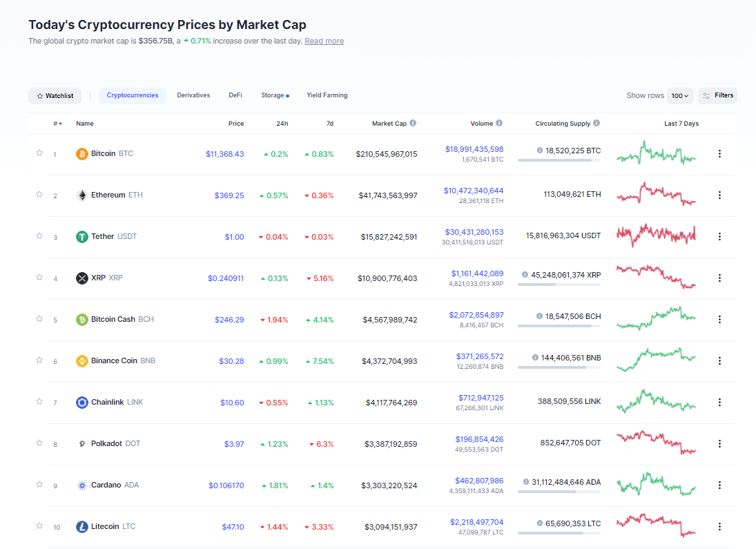Screen dimensions: 756x549
Task: Switch to the Derivatives tab
Action: (x=193, y=95)
